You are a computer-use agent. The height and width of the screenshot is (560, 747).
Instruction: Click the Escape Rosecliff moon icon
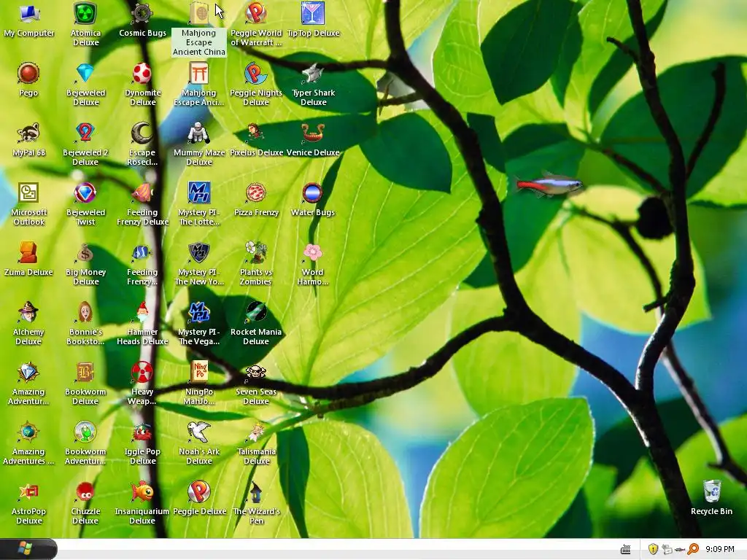(x=142, y=133)
